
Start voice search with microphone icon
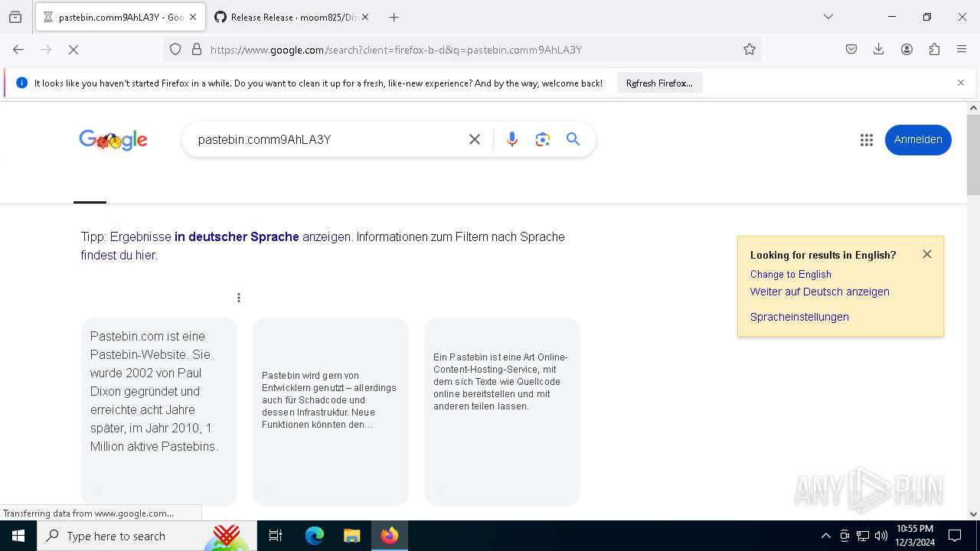(512, 139)
